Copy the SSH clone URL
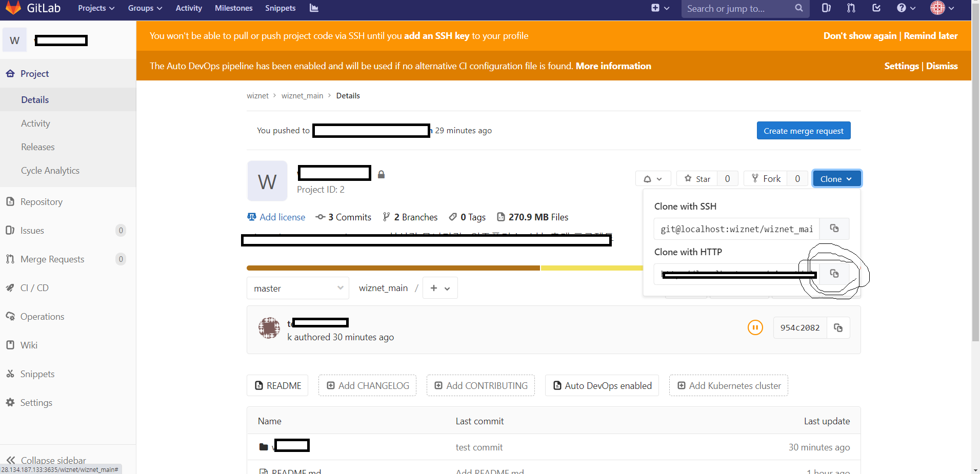Image resolution: width=980 pixels, height=474 pixels. [834, 229]
